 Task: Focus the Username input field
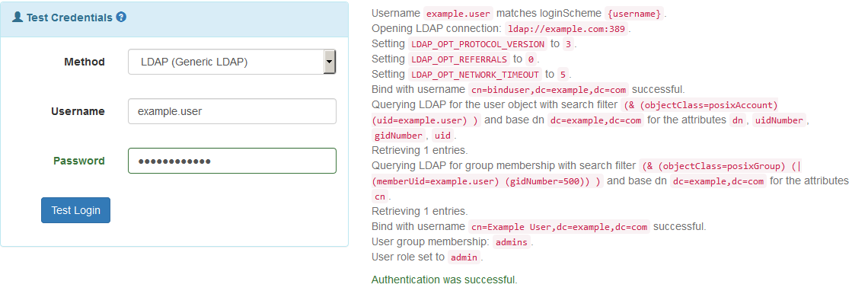[232, 111]
